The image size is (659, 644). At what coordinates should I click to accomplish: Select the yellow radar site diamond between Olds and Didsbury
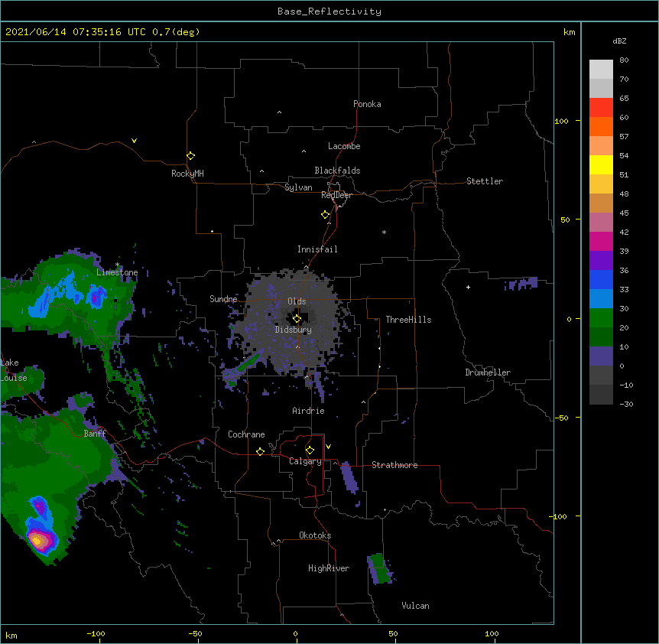tap(297, 319)
